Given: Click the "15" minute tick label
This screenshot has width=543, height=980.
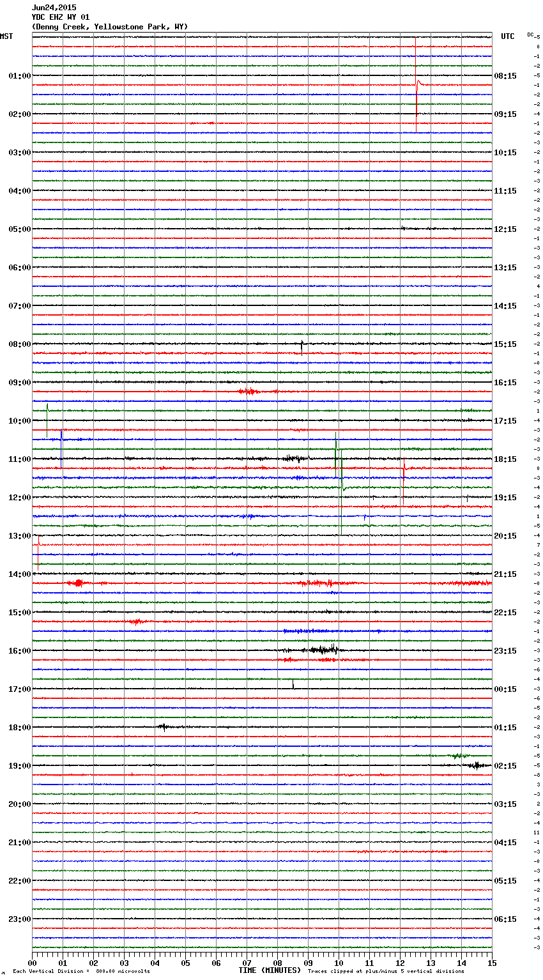Looking at the screenshot, I should click(x=492, y=963).
